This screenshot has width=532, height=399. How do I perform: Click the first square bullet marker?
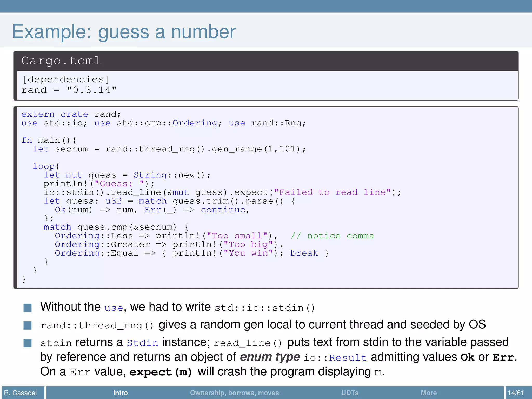point(27,308)
